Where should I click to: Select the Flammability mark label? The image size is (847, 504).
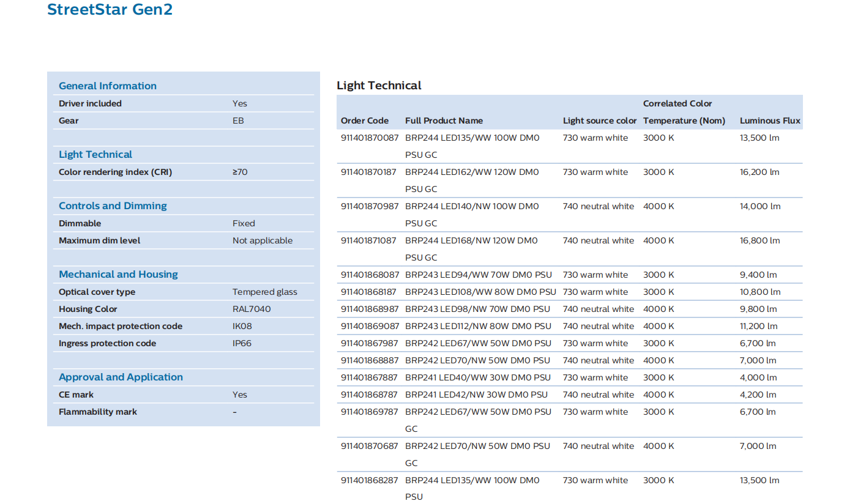tap(98, 412)
